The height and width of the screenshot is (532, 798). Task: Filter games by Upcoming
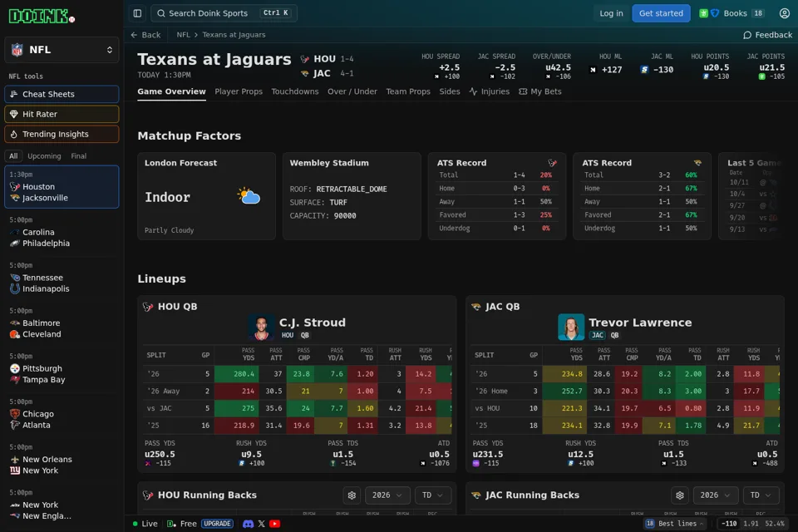(44, 155)
